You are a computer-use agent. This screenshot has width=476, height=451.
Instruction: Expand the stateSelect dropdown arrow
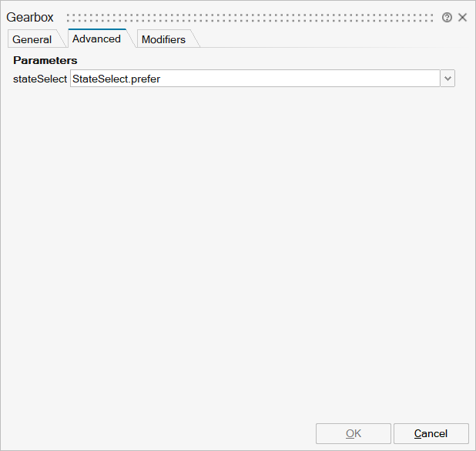pyautogui.click(x=448, y=79)
